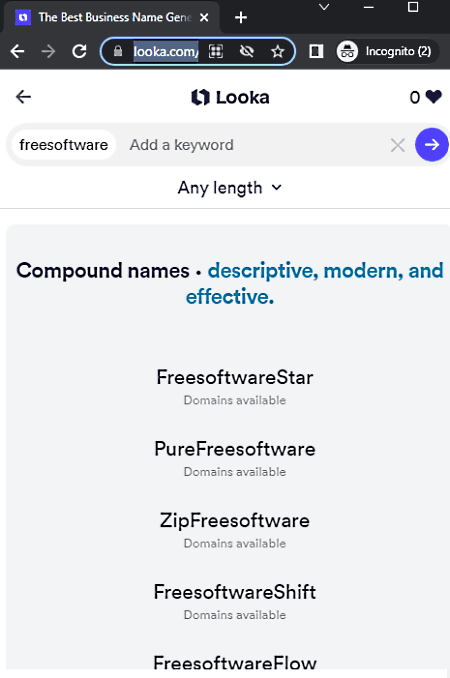450x678 pixels.
Task: Reload the page in the browser
Action: (x=79, y=51)
